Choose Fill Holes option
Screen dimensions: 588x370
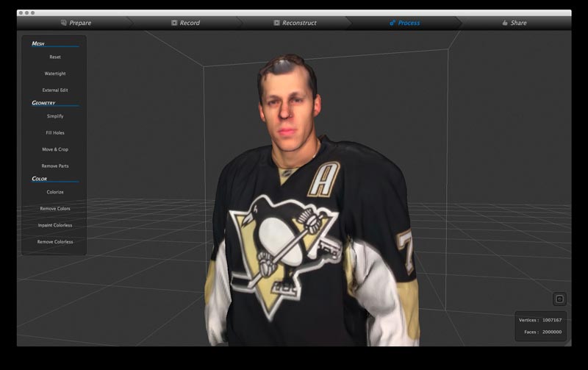(x=55, y=133)
